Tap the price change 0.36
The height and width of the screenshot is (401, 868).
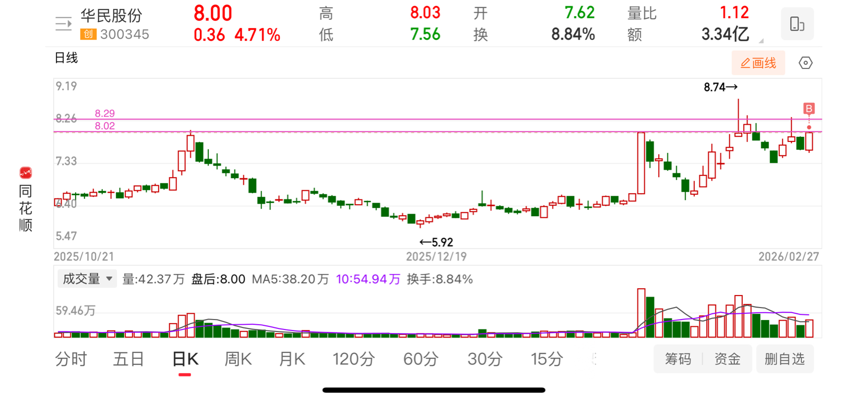[x=209, y=35]
